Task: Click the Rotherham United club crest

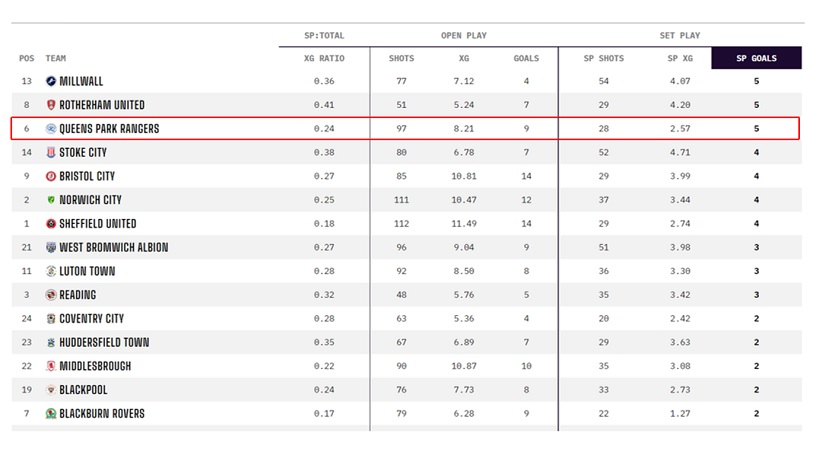Action: tap(51, 105)
